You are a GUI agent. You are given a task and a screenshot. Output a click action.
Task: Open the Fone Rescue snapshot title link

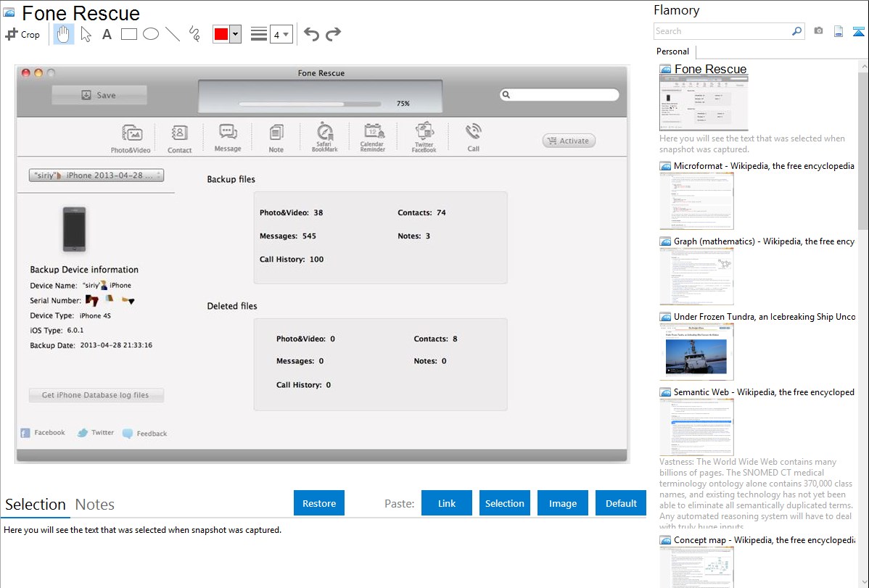710,69
